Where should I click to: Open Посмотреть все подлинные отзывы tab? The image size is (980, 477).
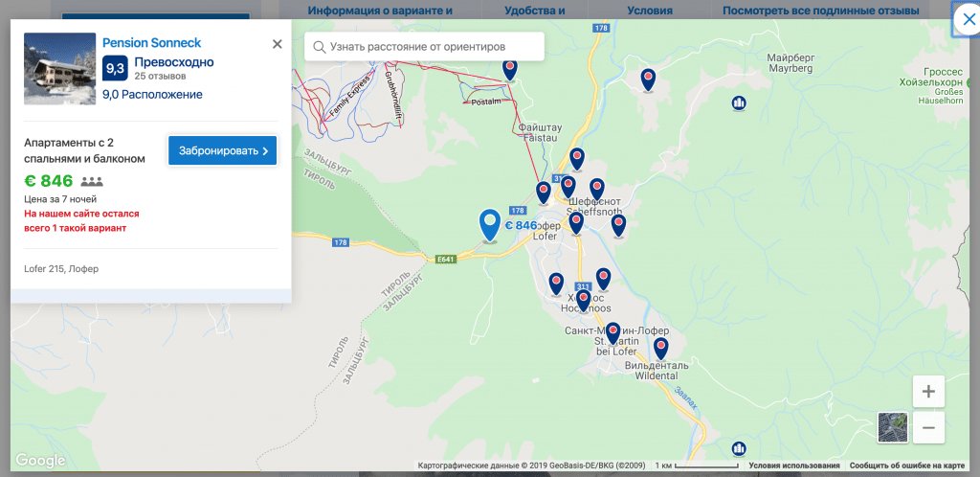click(x=820, y=11)
